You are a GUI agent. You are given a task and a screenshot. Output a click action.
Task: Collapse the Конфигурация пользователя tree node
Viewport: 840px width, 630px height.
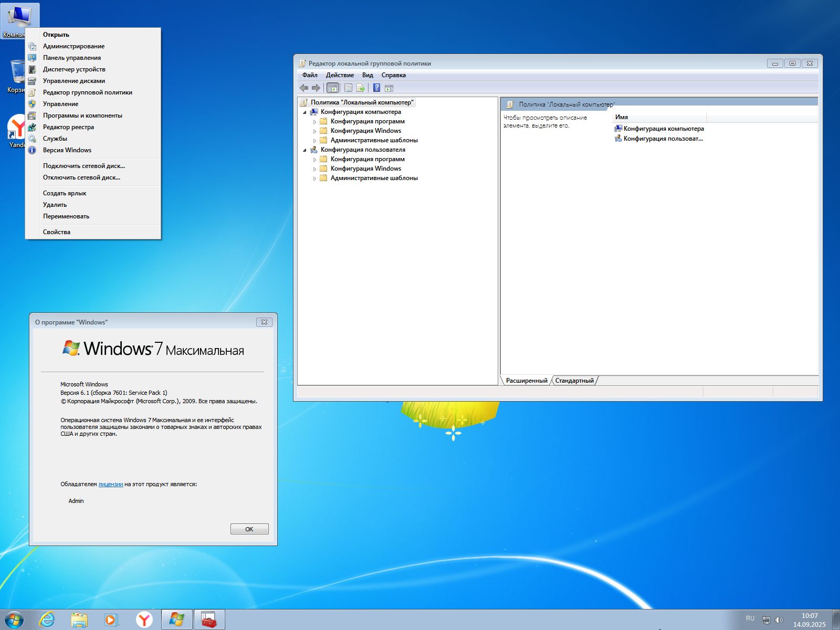coord(304,150)
